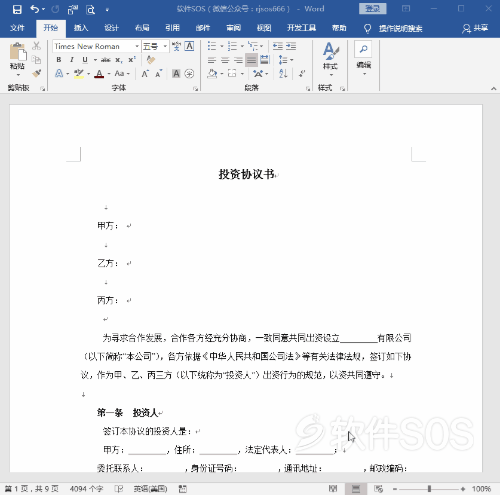
Task: Open the Times New Roman font dropdown
Action: pos(137,46)
